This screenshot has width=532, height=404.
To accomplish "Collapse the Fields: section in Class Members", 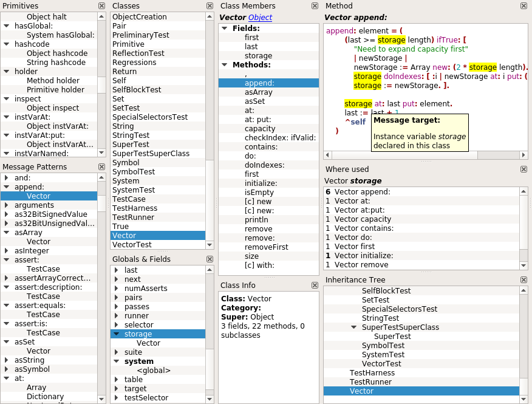I will (x=225, y=28).
